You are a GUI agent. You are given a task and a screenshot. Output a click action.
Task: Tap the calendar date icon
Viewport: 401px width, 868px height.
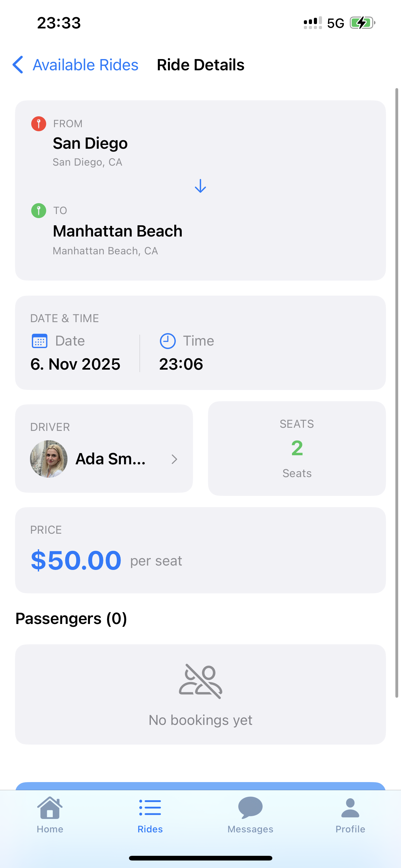pyautogui.click(x=39, y=341)
